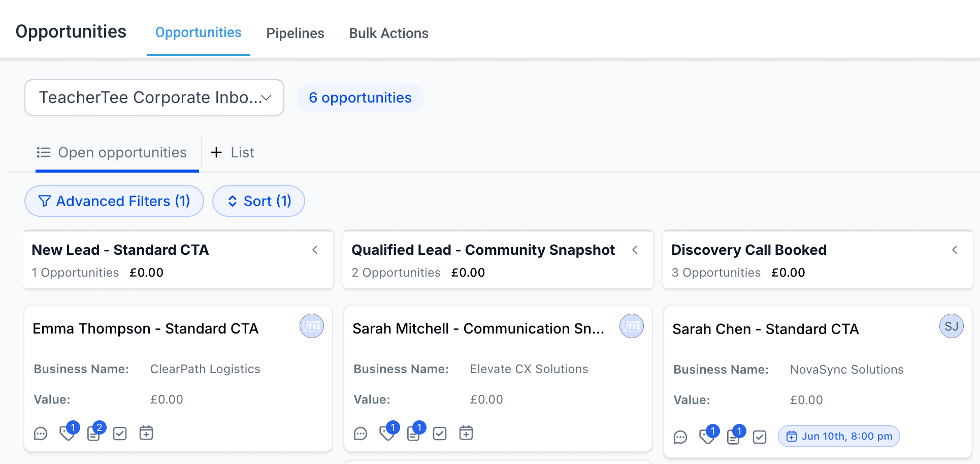Screen dimensions: 980x464
Task: Click New Lead - Standard CTA column title
Action: tap(120, 250)
